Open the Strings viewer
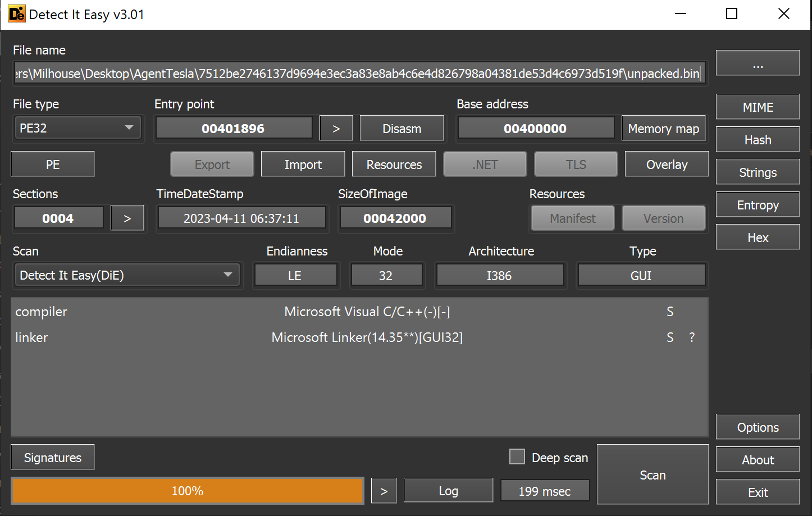This screenshot has width=812, height=516. click(x=758, y=172)
